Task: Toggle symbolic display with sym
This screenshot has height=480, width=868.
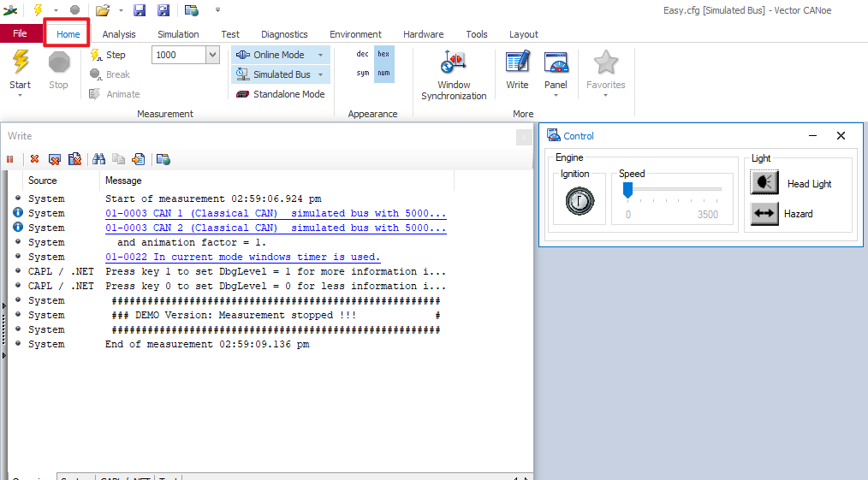Action: [363, 73]
